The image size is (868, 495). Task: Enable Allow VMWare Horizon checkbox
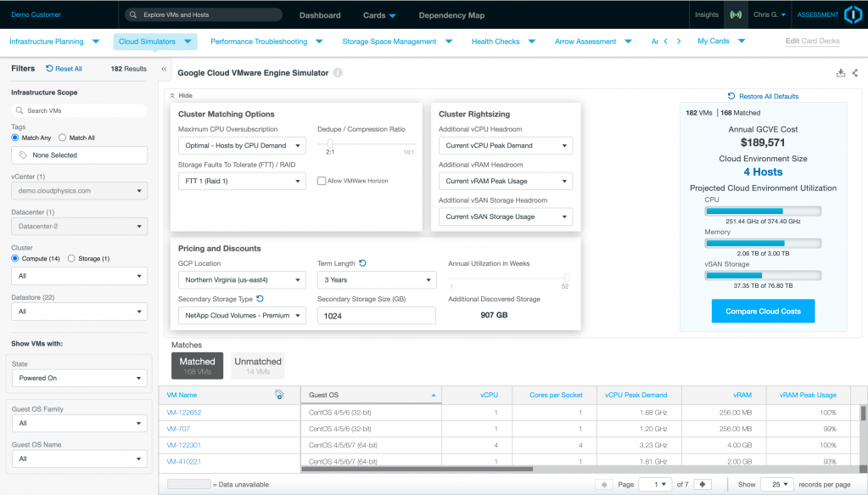322,181
